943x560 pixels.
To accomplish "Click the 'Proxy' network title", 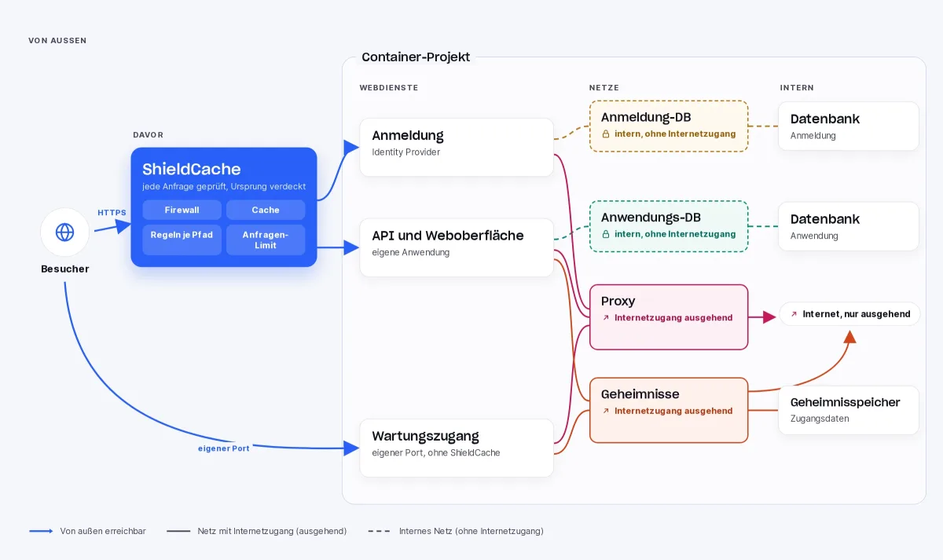I will 618,301.
